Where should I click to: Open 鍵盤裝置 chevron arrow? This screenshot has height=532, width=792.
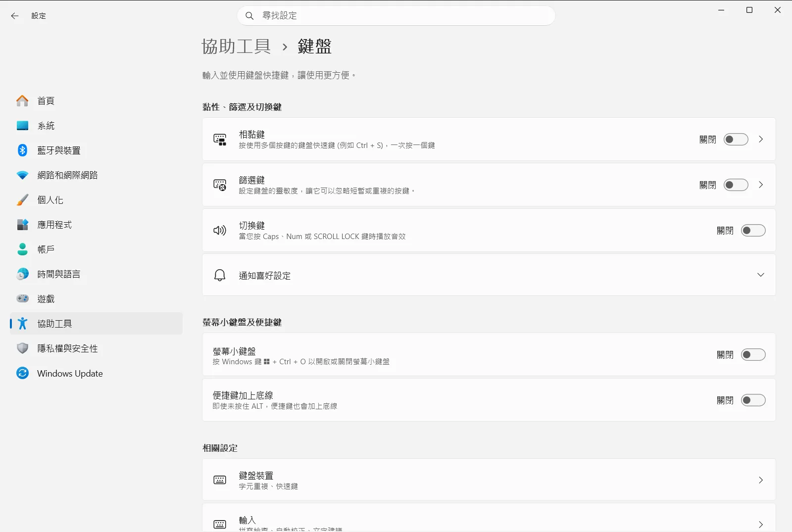(x=761, y=480)
